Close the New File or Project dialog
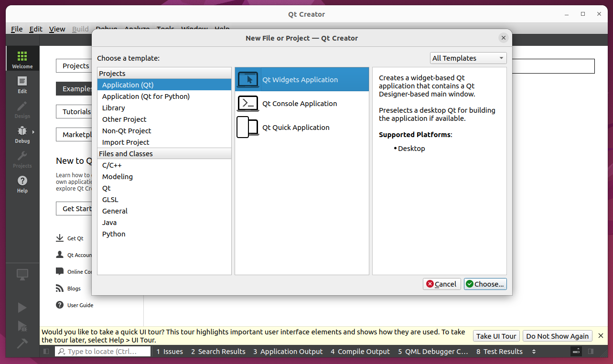 503,38
